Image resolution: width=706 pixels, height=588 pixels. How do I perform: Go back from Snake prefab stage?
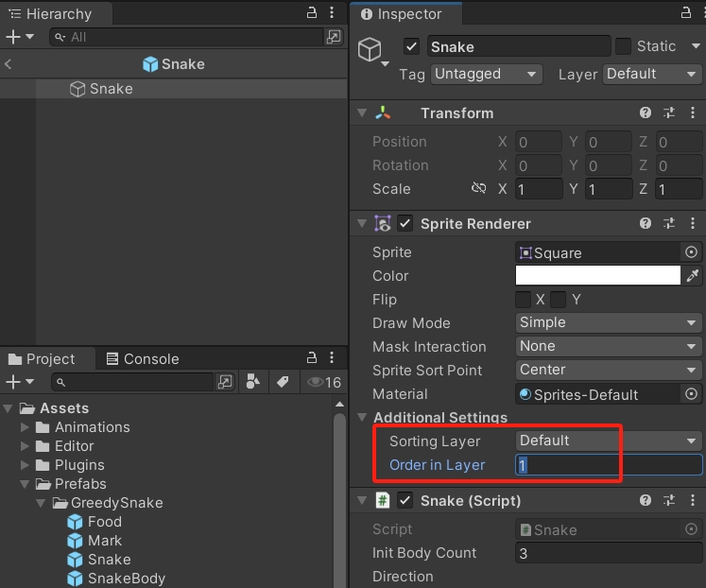coord(9,64)
